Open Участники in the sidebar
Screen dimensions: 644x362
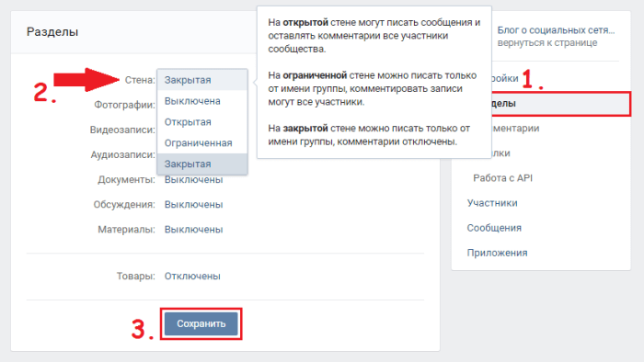pyautogui.click(x=492, y=203)
